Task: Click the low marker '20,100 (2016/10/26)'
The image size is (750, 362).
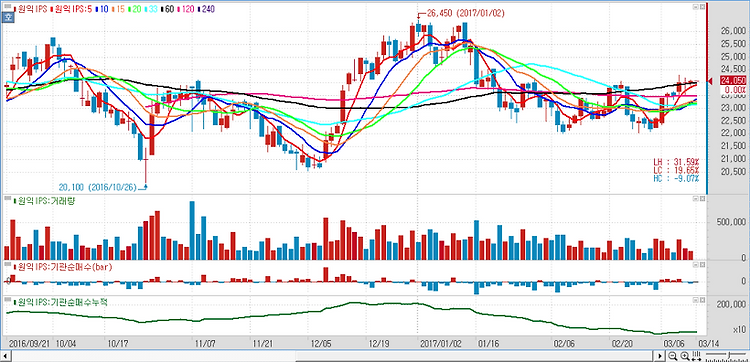Action: coord(99,186)
